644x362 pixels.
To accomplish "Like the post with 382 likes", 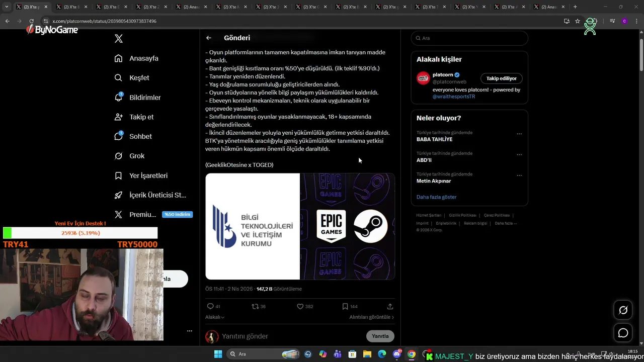I will pos(305,306).
